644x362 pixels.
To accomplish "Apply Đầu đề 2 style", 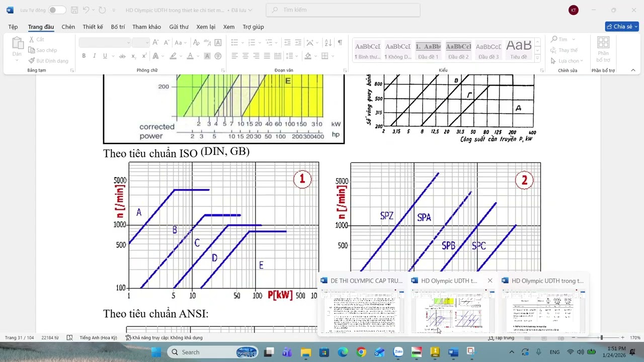I will point(458,50).
